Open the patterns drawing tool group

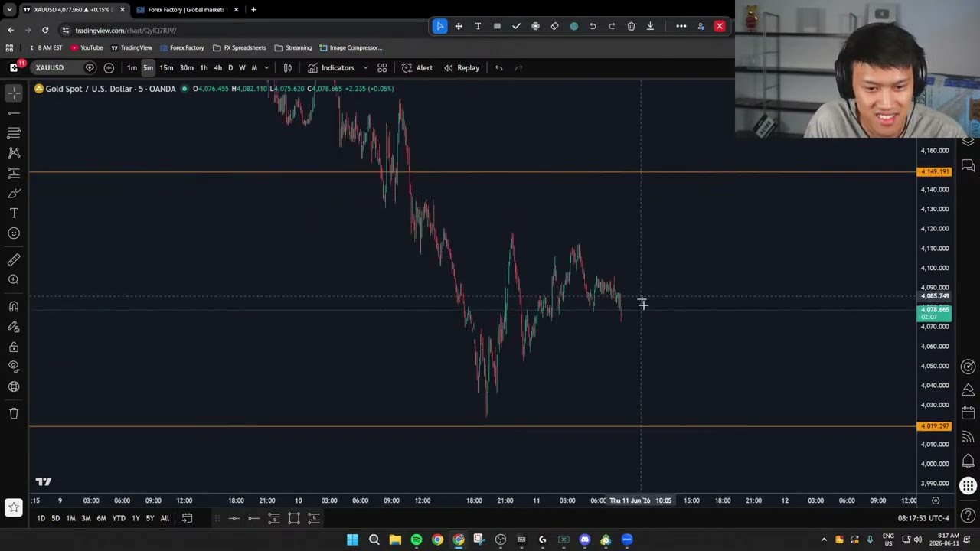(x=14, y=152)
